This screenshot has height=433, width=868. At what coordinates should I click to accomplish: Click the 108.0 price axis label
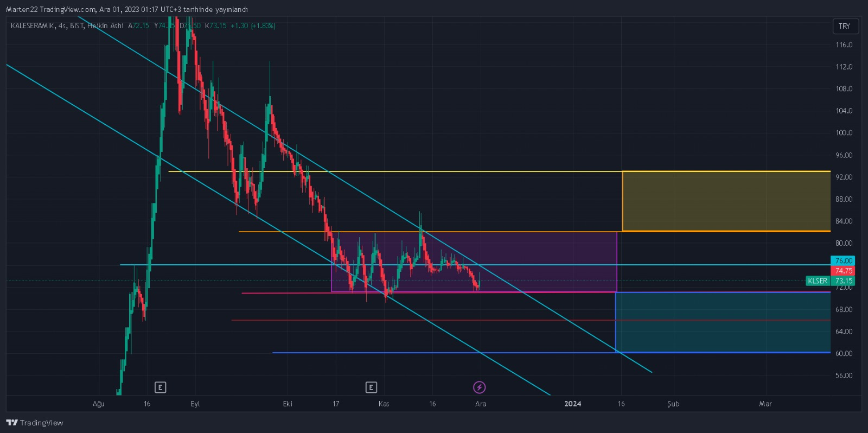tap(844, 89)
